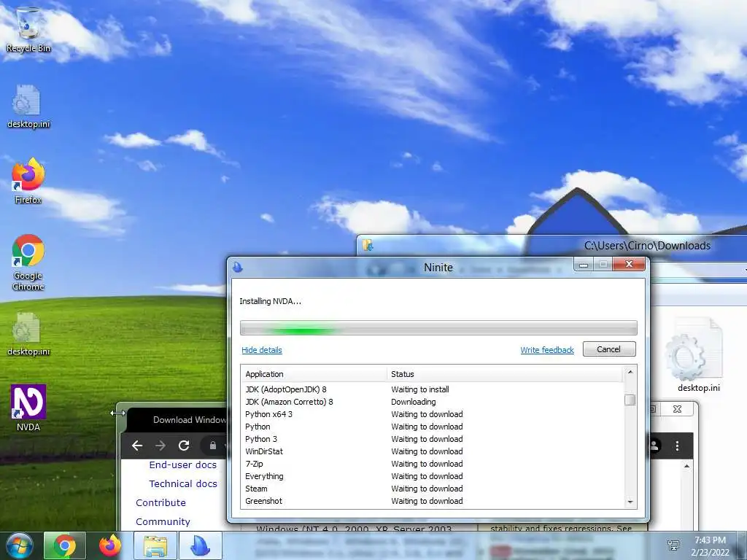Focus Ninite from its taskbar button
Image resolution: width=747 pixels, height=560 pixels.
200,545
